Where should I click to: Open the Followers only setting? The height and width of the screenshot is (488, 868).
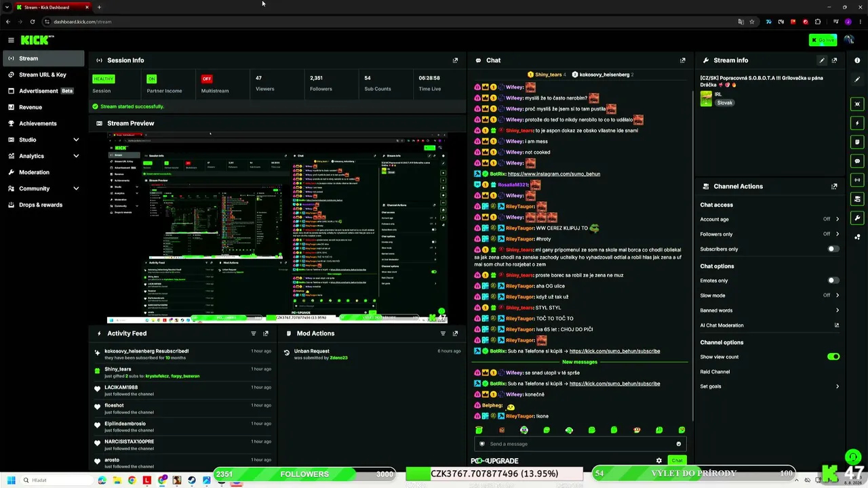point(770,234)
